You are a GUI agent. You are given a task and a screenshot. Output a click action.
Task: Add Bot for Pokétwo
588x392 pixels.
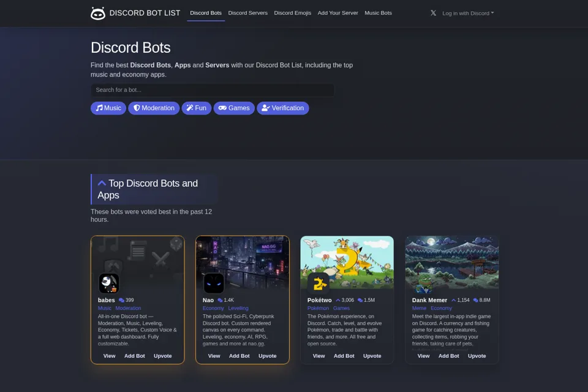(344, 356)
